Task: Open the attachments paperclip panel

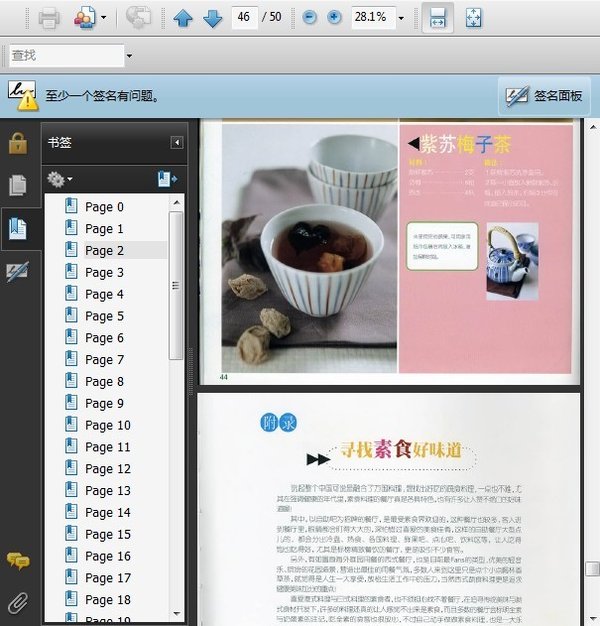Action: pos(17,602)
